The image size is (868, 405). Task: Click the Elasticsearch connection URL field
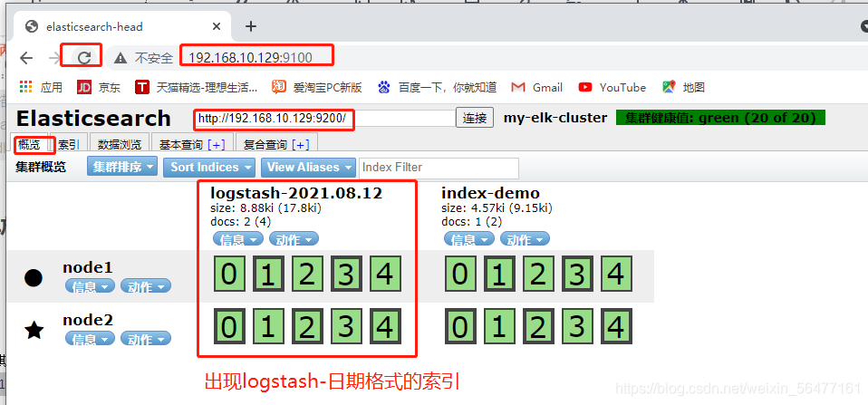tap(323, 118)
